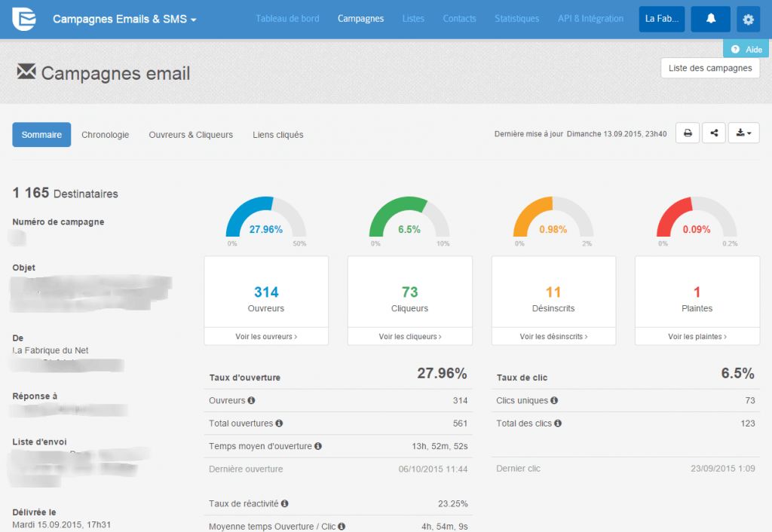Follow the Voir les désinscrits link
The image size is (772, 532).
[553, 337]
